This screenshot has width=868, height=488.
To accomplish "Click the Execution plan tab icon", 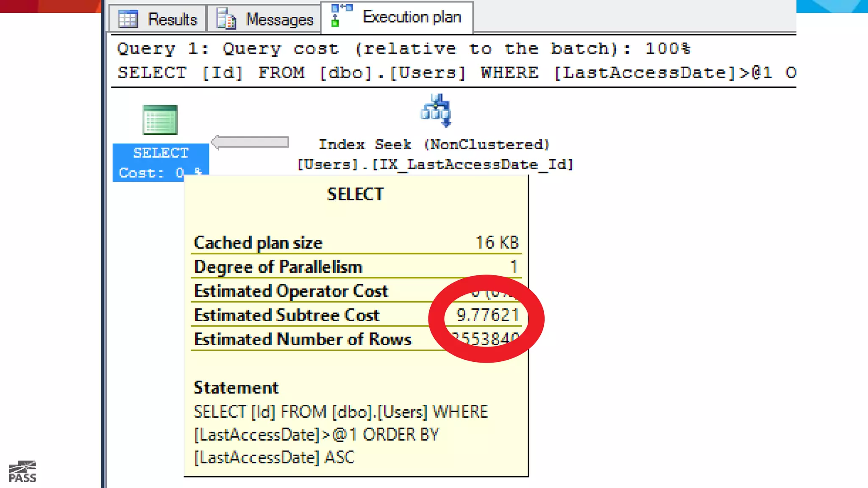I will click(341, 15).
